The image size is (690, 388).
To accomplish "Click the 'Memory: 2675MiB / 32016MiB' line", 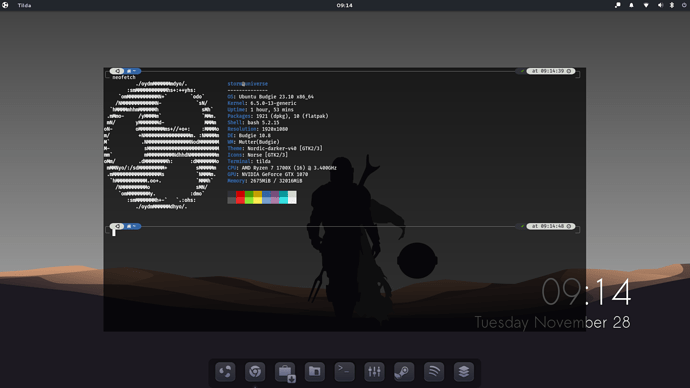I will 265,181.
